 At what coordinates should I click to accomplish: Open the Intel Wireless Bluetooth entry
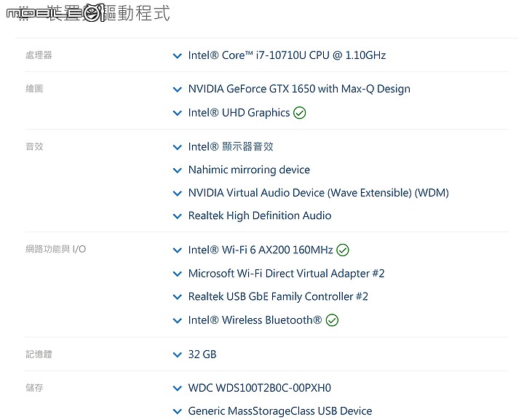[255, 320]
